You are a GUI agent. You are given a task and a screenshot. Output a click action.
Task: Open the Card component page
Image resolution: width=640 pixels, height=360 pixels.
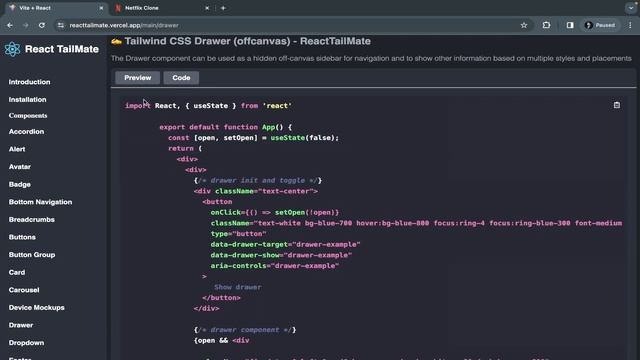(x=17, y=272)
